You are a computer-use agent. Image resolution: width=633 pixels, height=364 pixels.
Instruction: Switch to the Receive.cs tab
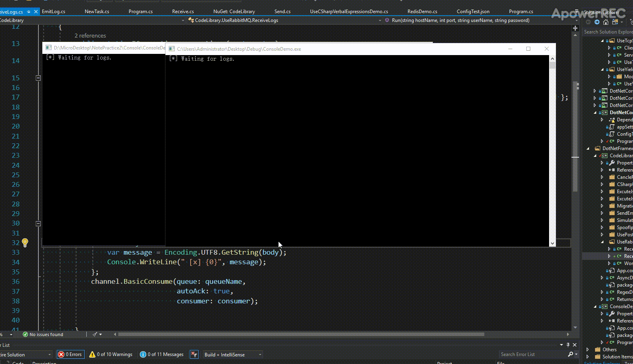[x=183, y=12]
